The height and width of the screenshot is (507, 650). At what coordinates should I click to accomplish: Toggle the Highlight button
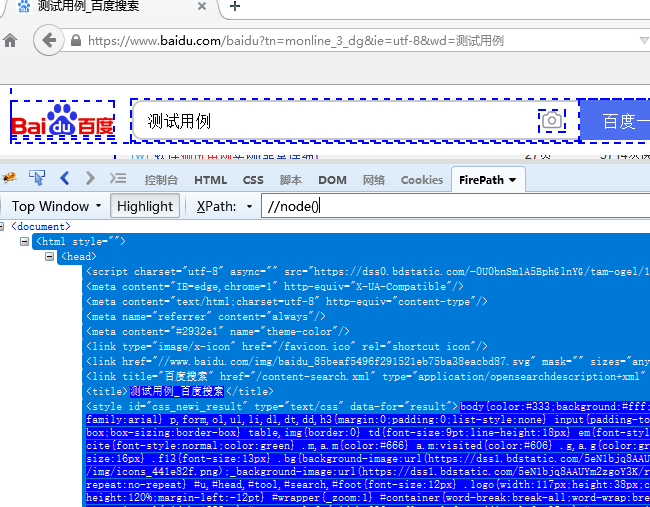click(x=145, y=206)
